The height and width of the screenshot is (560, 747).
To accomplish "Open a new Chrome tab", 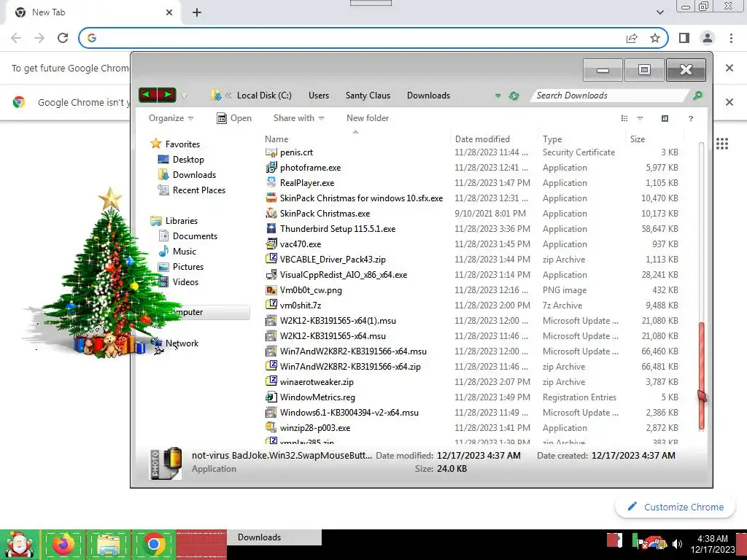I will (197, 12).
